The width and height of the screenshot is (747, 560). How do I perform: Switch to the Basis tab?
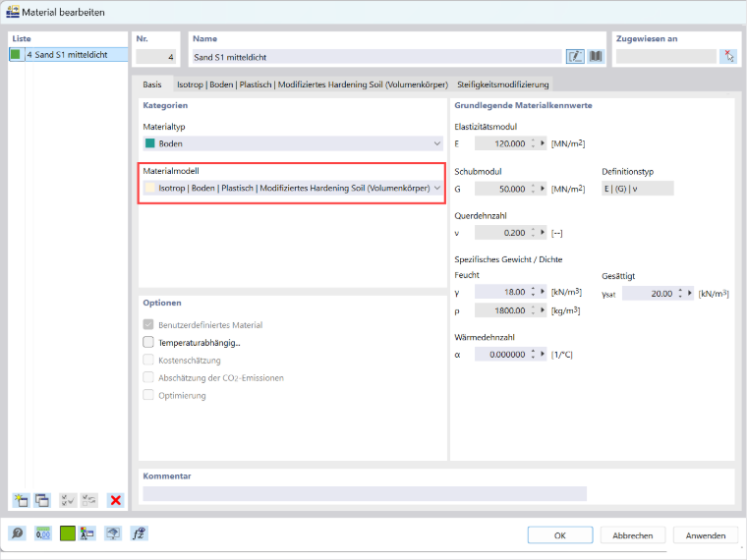click(152, 84)
